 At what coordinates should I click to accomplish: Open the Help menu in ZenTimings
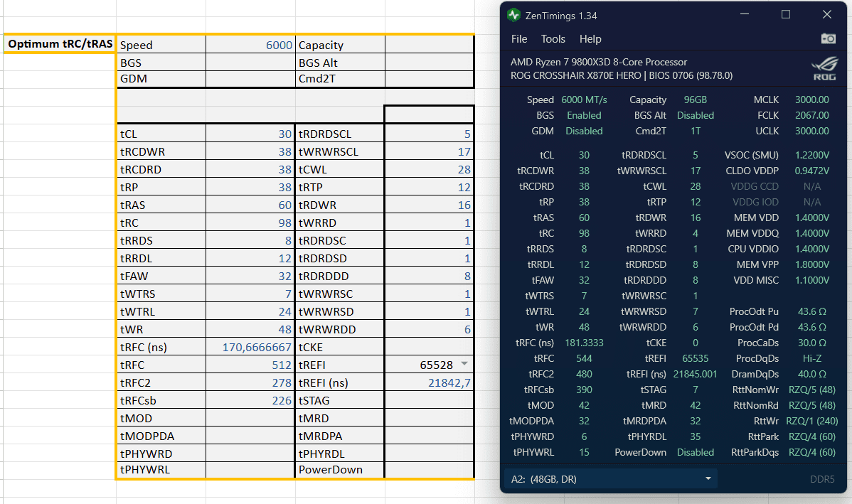(590, 39)
